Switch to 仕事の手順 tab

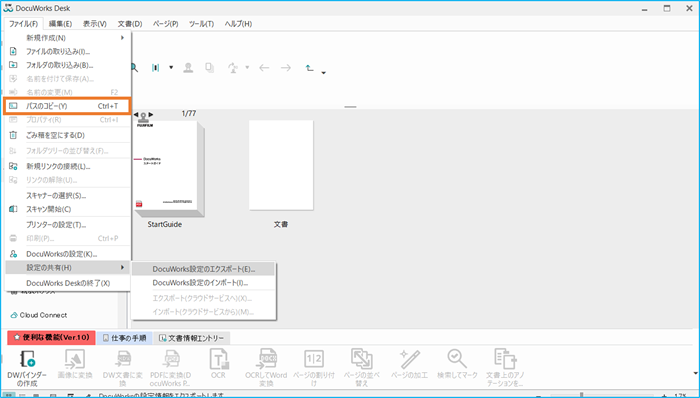(x=125, y=338)
